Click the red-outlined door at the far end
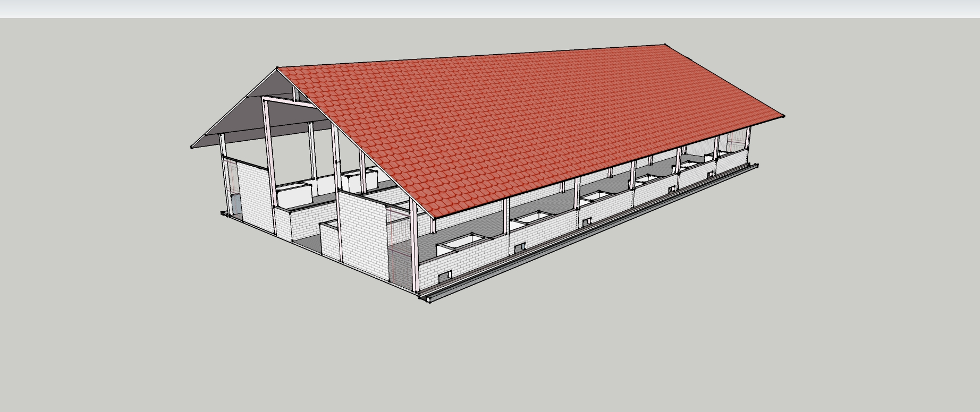The height and width of the screenshot is (412, 980). point(735,142)
